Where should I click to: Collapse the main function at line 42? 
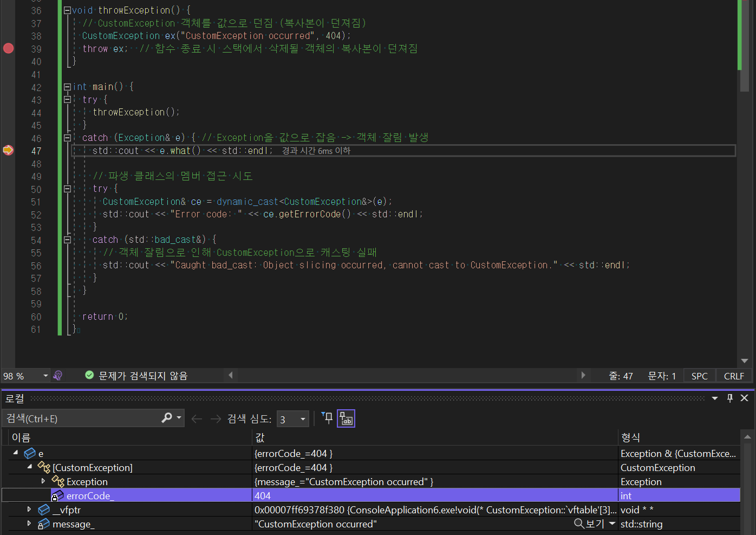point(67,87)
